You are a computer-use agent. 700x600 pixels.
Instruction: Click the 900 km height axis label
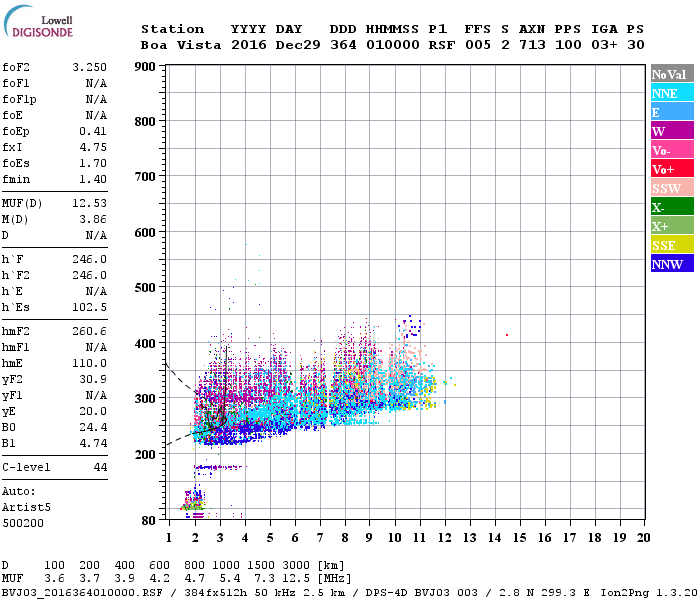tap(145, 67)
